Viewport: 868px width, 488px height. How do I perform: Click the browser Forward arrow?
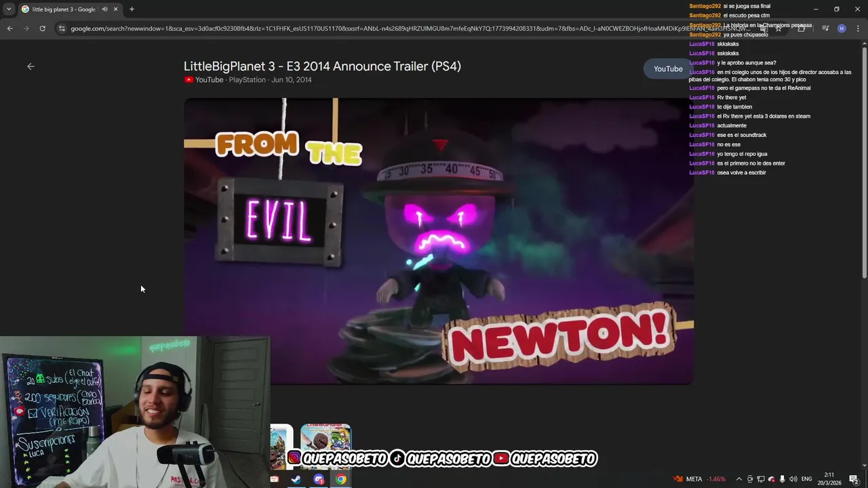coord(26,28)
